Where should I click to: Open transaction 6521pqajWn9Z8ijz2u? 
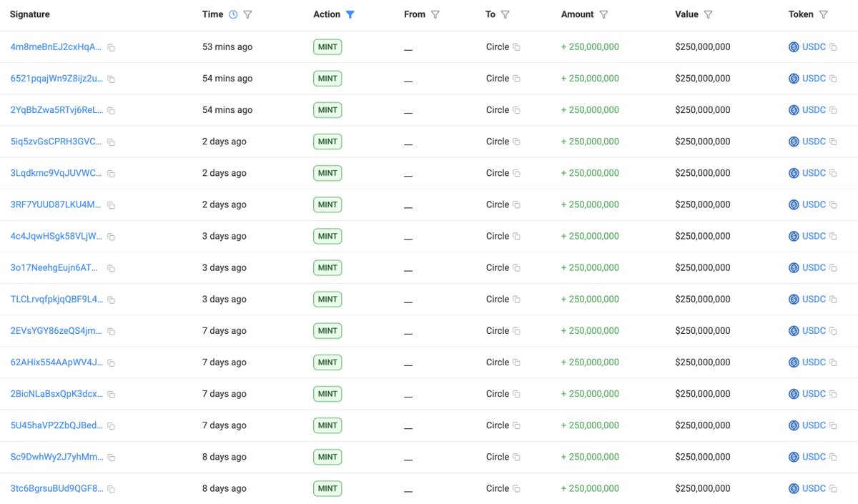(56, 79)
